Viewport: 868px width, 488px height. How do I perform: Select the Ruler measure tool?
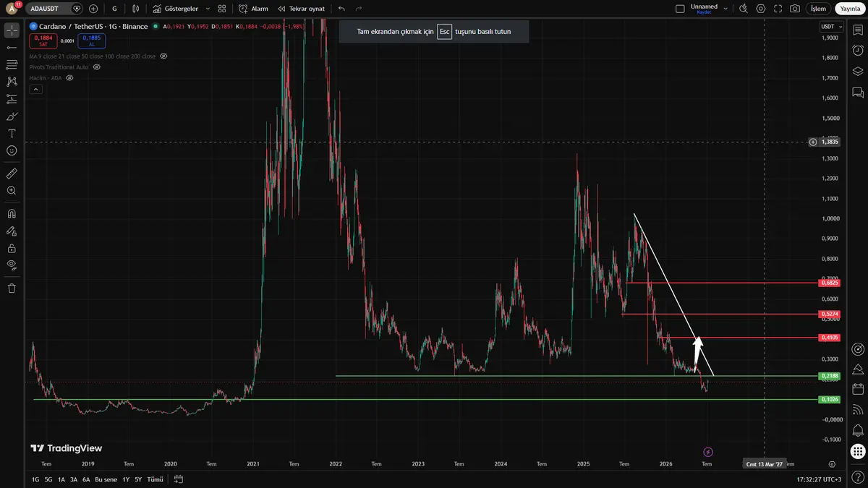coord(12,174)
